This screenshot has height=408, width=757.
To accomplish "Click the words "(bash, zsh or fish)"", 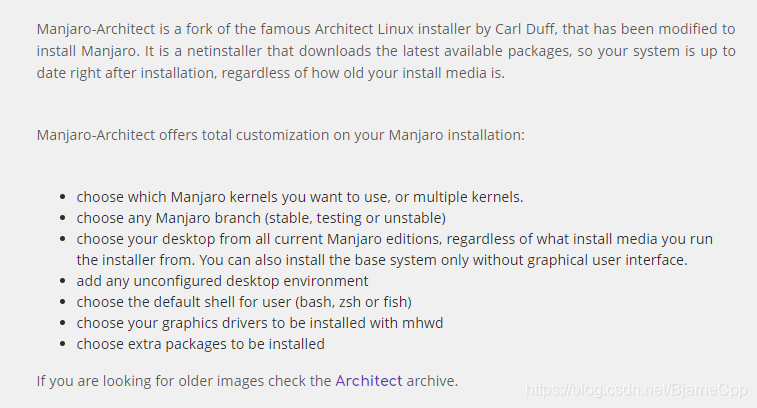I will (349, 302).
